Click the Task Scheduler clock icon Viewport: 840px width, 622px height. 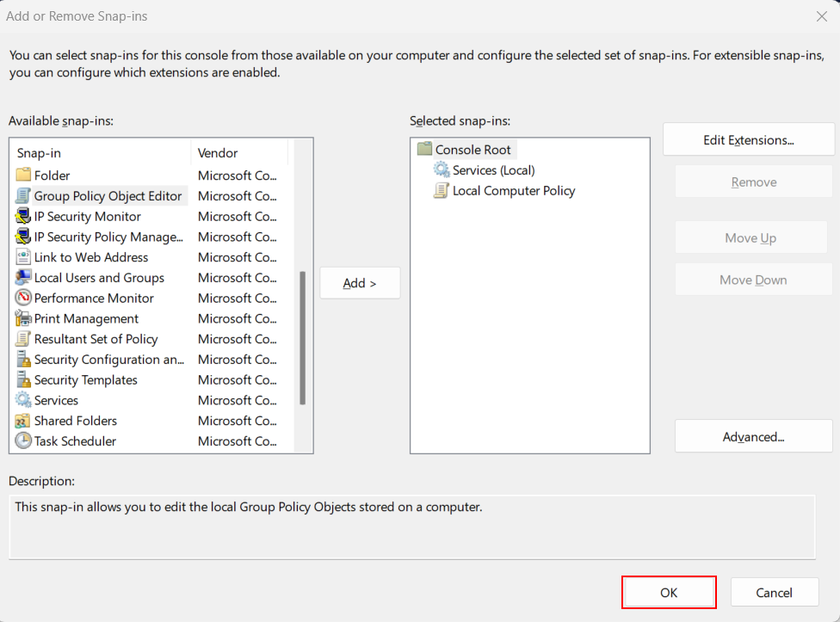tap(23, 441)
